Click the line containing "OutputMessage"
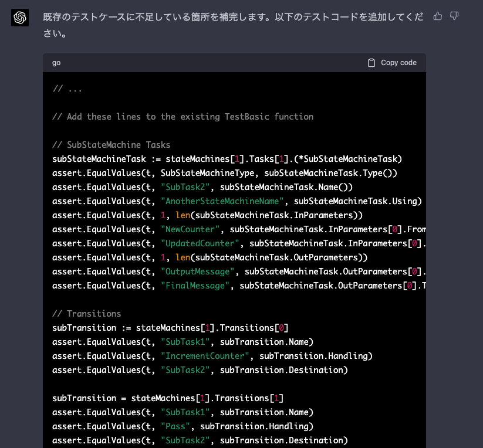Viewport: 483px width, 448px height. (239, 271)
